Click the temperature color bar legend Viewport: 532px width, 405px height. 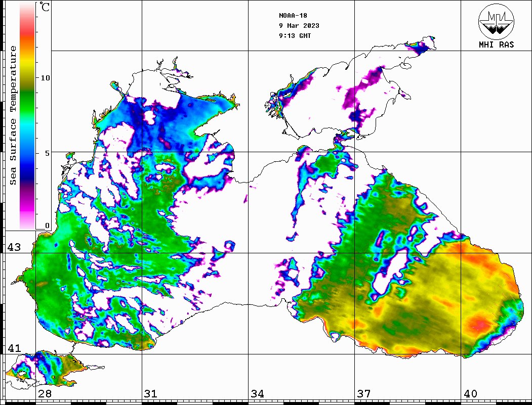[27, 116]
